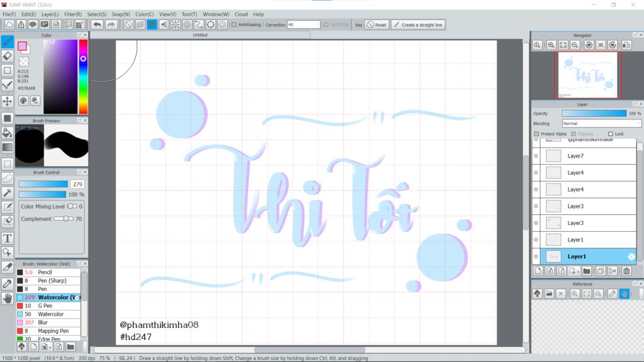Click the cloud save icon in toolbar
Image resolution: width=644 pixels, height=362 pixels.
[x=9, y=25]
